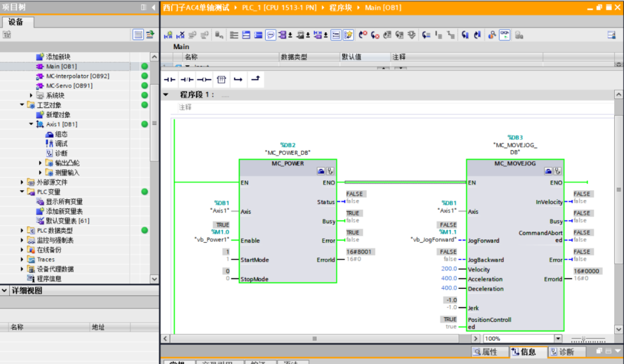Open the MC_MOVEJOG diagnostics icon

pyautogui.click(x=558, y=171)
